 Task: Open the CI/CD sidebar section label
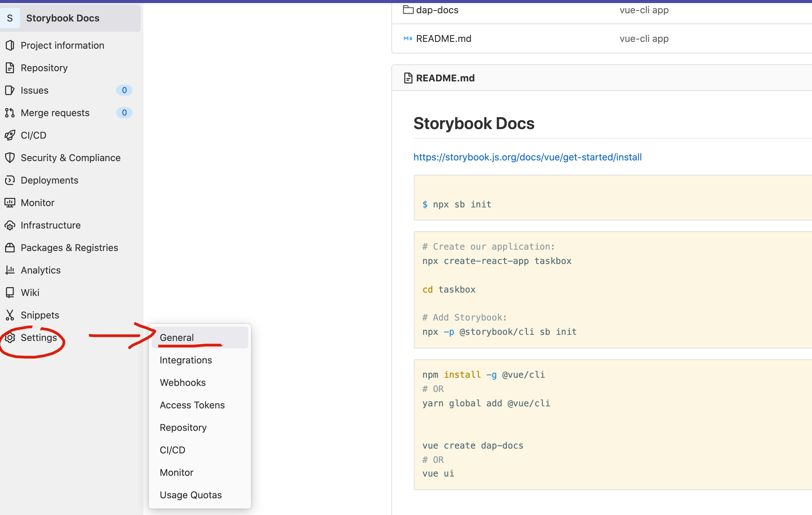point(33,135)
